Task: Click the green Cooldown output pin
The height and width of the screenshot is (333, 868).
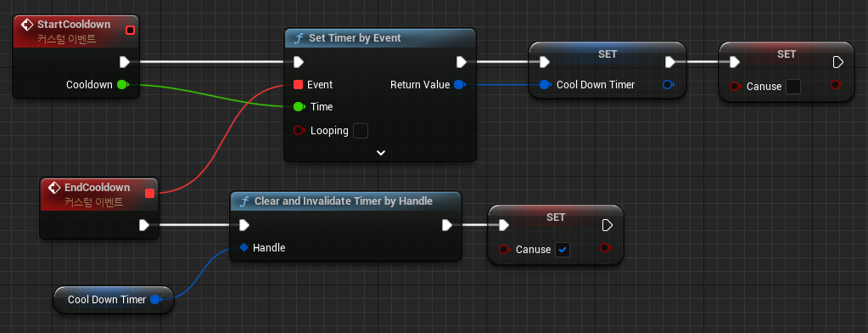Action: [x=123, y=85]
